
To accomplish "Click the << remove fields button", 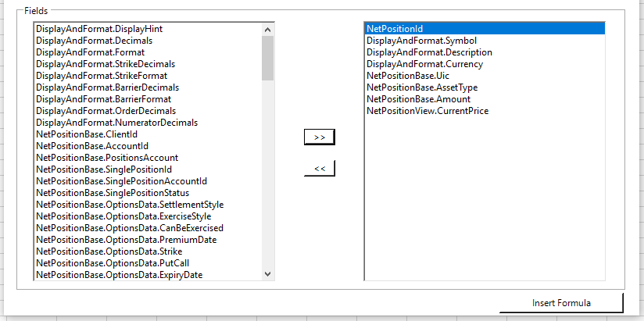I will coord(319,168).
